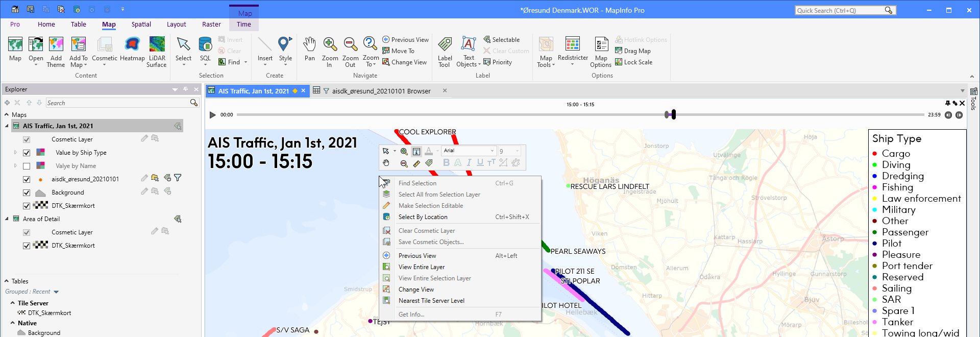Toggle aisdk_øresund_20210101 layer checkbox

27,179
